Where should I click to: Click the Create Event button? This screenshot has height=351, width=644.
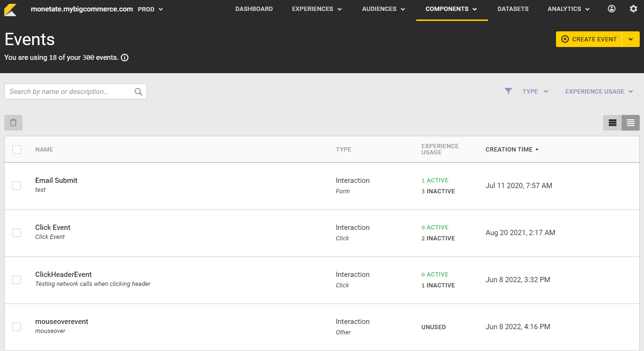coord(589,39)
